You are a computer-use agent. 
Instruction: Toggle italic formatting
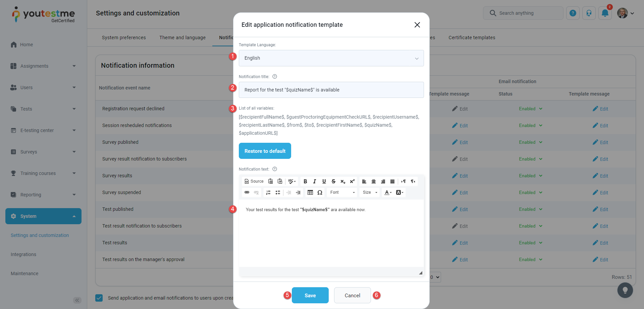click(315, 181)
